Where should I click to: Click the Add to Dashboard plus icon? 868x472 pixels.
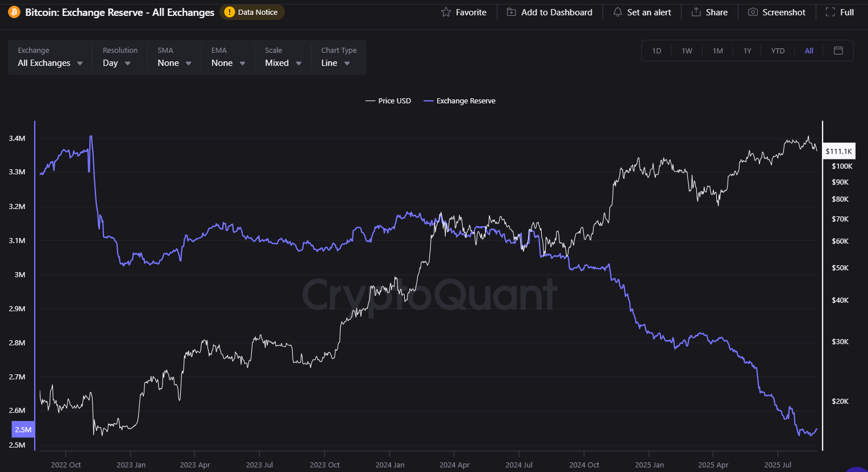[x=512, y=12]
